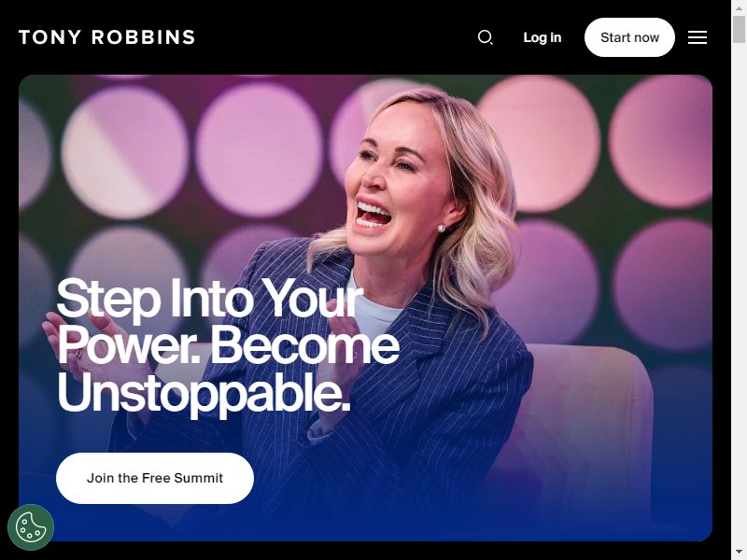The width and height of the screenshot is (747, 560).
Task: Click Join the Free Summit button
Action: (x=155, y=478)
